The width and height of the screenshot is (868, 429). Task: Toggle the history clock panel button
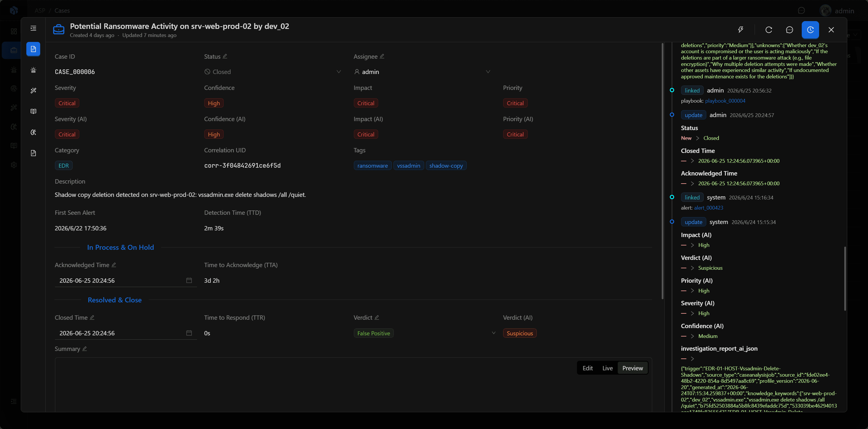(x=810, y=30)
